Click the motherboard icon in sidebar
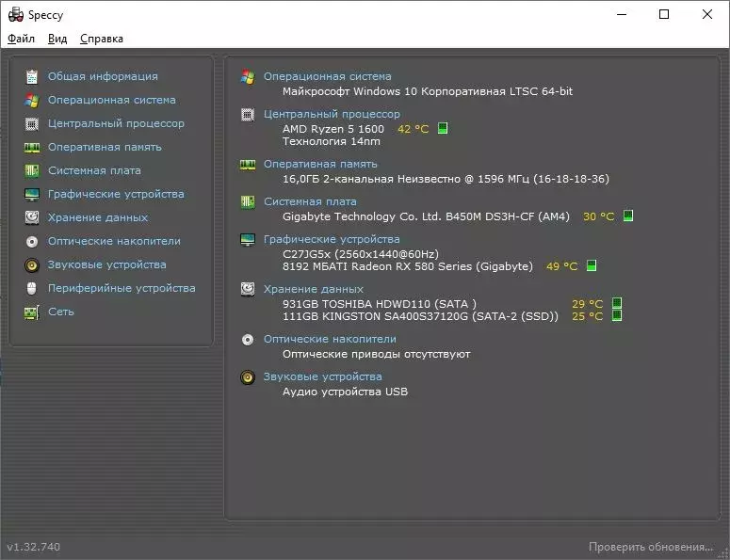730x560 pixels. point(32,170)
